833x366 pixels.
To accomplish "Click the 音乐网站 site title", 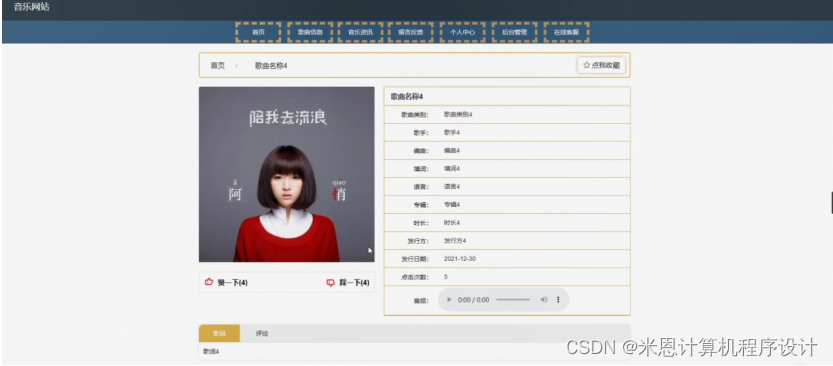I will [x=31, y=7].
